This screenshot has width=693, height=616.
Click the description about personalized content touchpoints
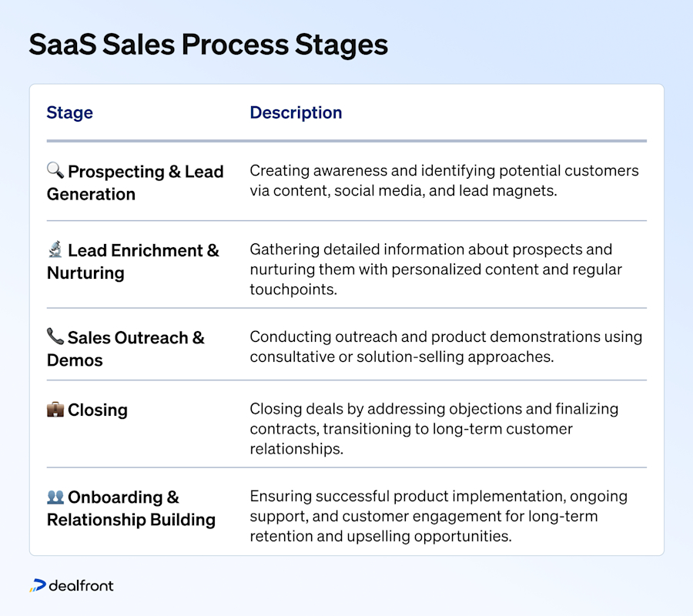[x=436, y=269]
